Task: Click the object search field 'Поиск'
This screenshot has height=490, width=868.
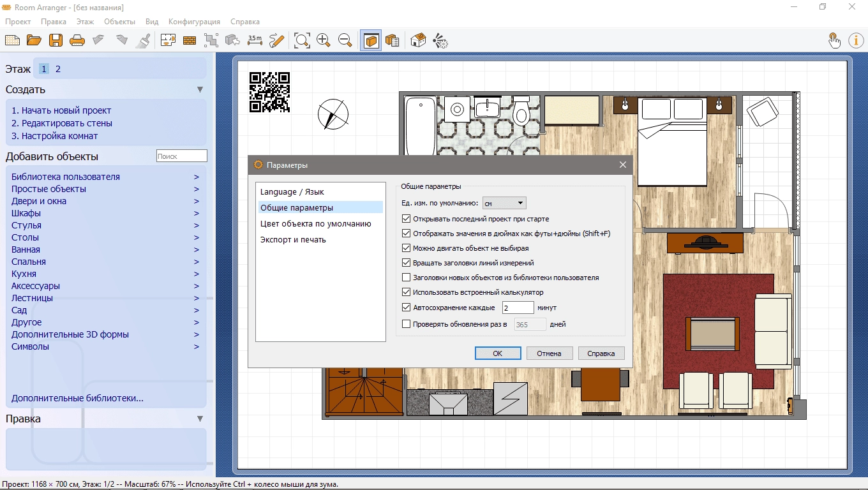Action: 182,156
